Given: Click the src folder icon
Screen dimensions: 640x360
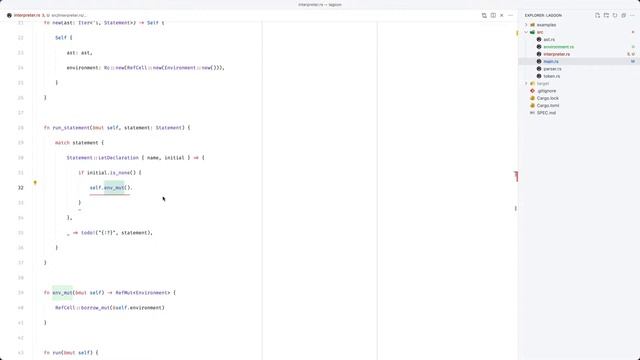Looking at the screenshot, I should tap(532, 32).
